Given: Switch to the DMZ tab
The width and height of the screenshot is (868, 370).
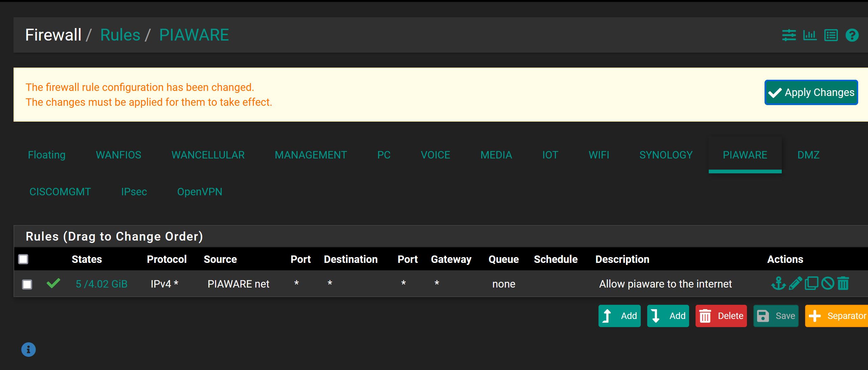Looking at the screenshot, I should tap(808, 155).
